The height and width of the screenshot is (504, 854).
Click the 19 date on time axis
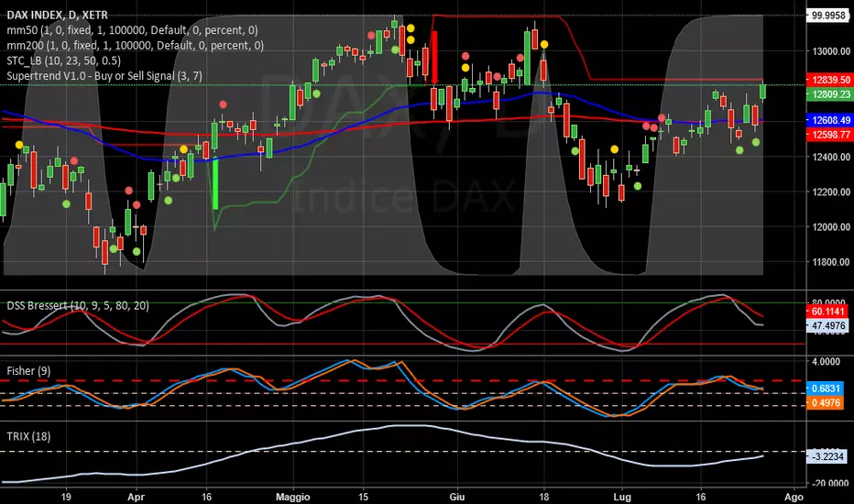click(66, 497)
